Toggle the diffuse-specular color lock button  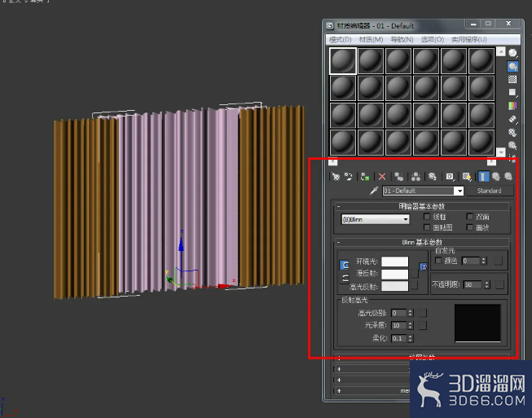(345, 279)
